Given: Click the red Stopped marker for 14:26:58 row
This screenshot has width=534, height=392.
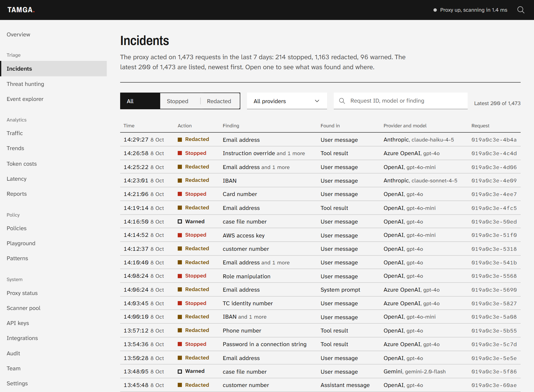Looking at the screenshot, I should (x=180, y=153).
